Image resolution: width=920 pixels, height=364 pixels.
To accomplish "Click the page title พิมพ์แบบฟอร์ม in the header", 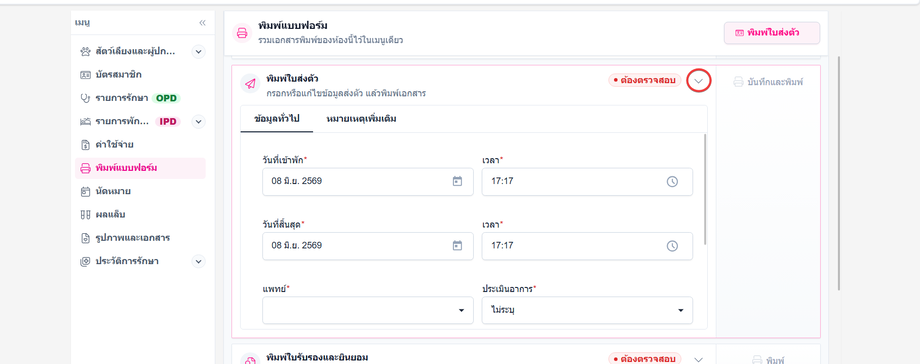I will point(292,26).
